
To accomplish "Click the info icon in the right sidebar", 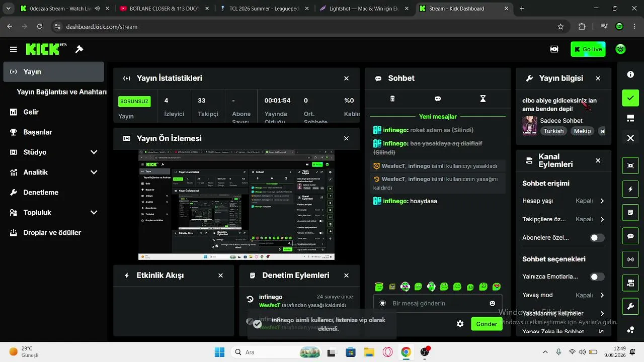I will [630, 74].
